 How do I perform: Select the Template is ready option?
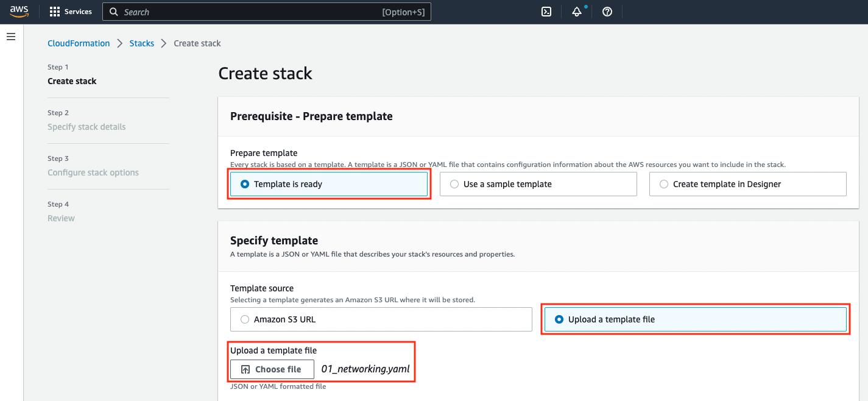pos(329,184)
